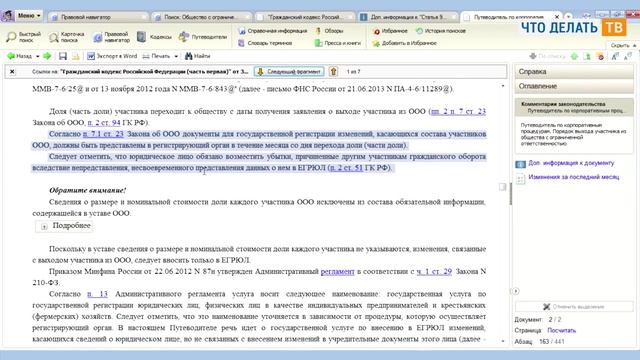Screen dimensions: 640x360
Task: Open Справка panel section
Action: click(x=574, y=71)
